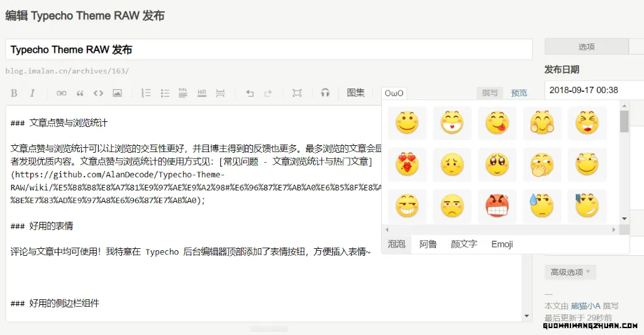This screenshot has width=644, height=335.
Task: Insert the tongue-out emoticon
Action: pos(497,123)
